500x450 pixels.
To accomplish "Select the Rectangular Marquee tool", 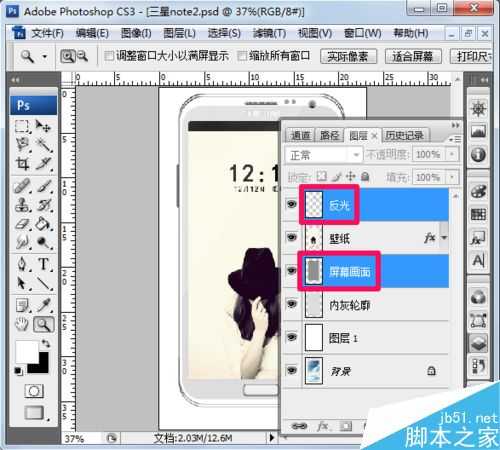I will pyautogui.click(x=22, y=127).
